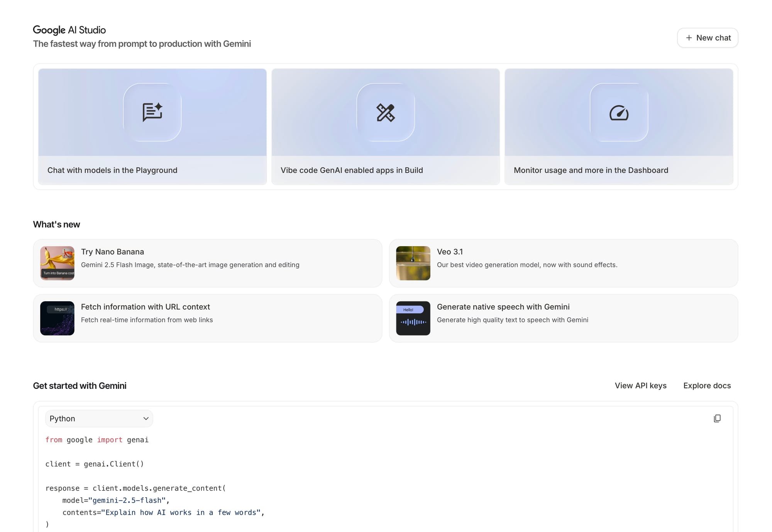Image resolution: width=772 pixels, height=532 pixels.
Task: Click the Dashboard gauge icon
Action: [x=618, y=113]
